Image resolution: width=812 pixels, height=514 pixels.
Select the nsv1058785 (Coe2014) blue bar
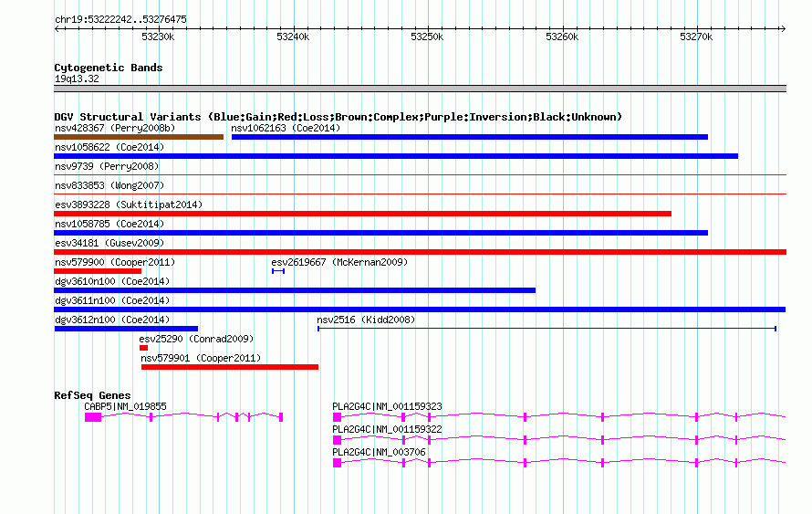click(x=380, y=233)
